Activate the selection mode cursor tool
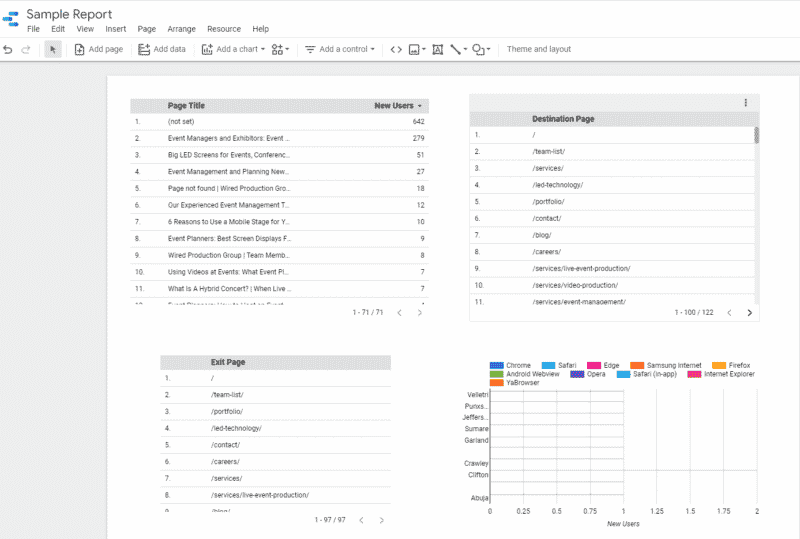800x539 pixels. click(x=53, y=50)
